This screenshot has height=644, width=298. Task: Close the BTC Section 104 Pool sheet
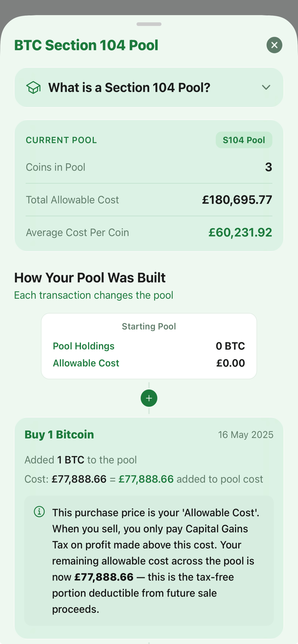click(x=274, y=45)
